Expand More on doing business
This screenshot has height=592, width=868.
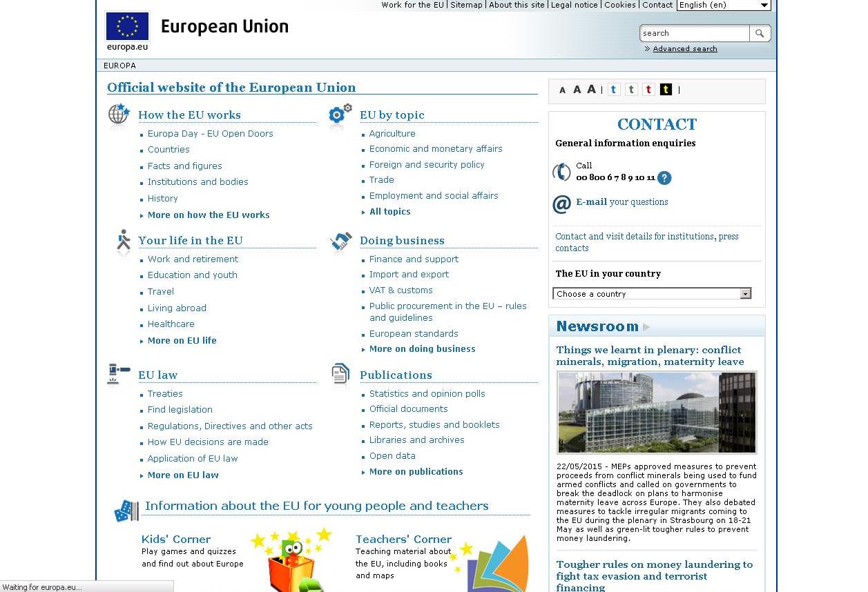click(422, 349)
